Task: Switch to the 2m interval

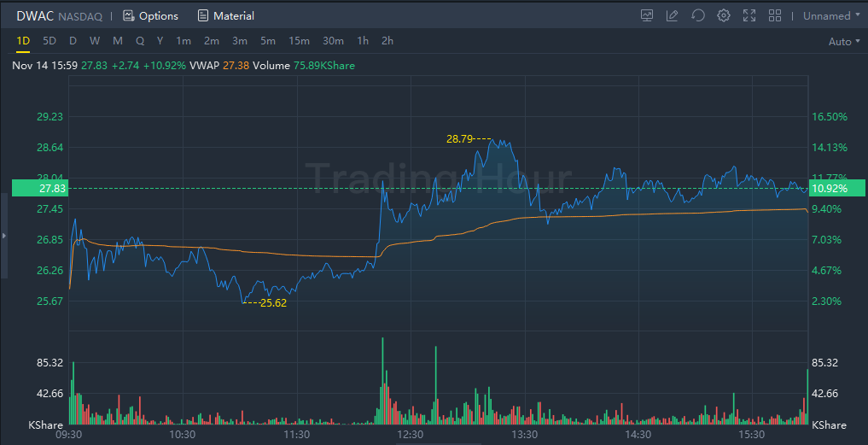Action: (x=212, y=41)
